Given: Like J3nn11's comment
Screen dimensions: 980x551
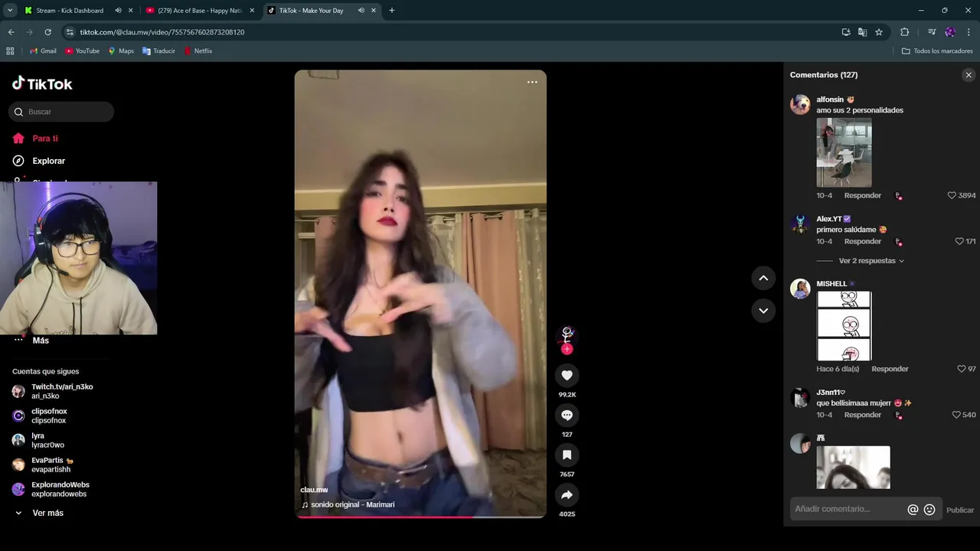Looking at the screenshot, I should click(x=956, y=415).
